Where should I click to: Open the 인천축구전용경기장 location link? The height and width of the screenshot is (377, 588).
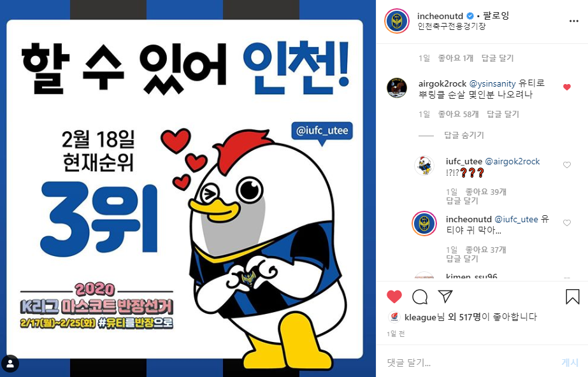point(452,26)
